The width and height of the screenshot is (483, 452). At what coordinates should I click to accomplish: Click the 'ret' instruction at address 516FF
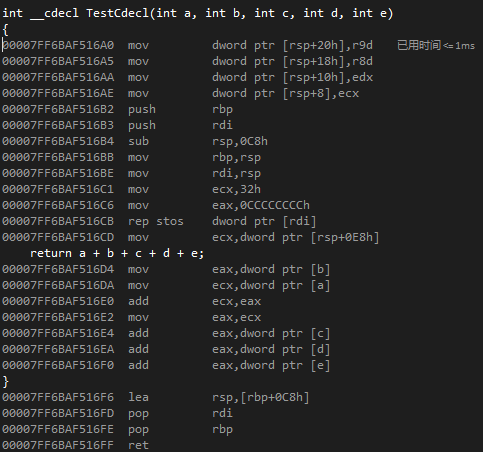point(138,445)
